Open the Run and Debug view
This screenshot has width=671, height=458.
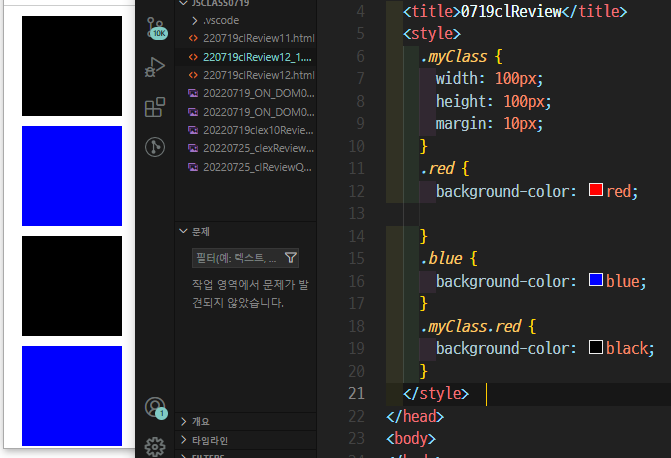(155, 67)
